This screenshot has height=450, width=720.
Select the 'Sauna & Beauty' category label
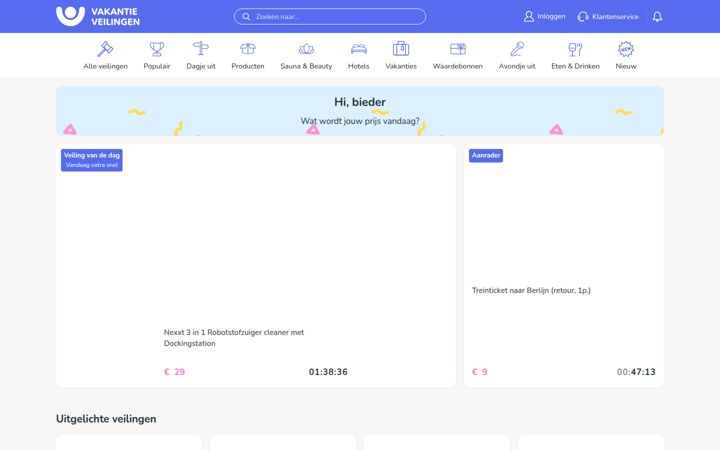point(306,66)
